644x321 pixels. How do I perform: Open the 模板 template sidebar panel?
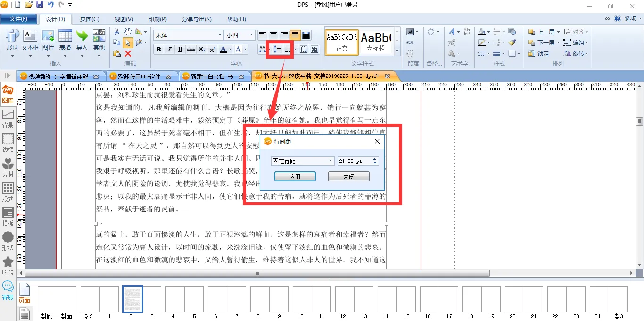point(8,217)
